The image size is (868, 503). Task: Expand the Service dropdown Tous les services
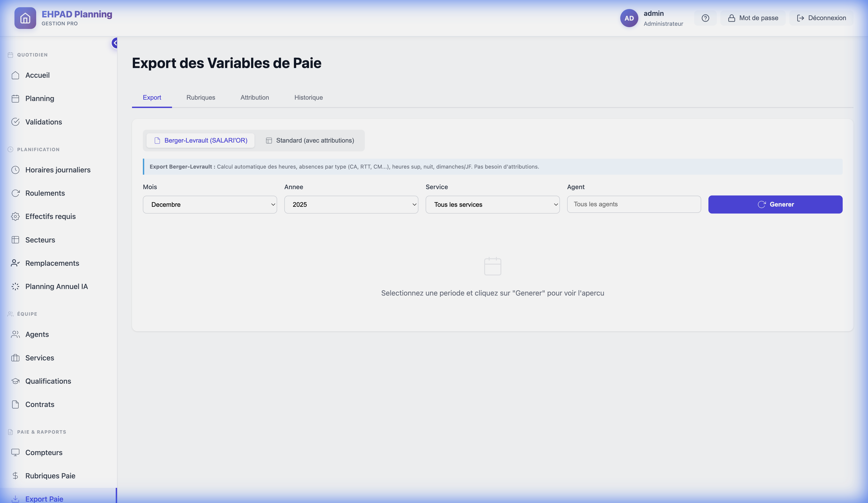(492, 204)
